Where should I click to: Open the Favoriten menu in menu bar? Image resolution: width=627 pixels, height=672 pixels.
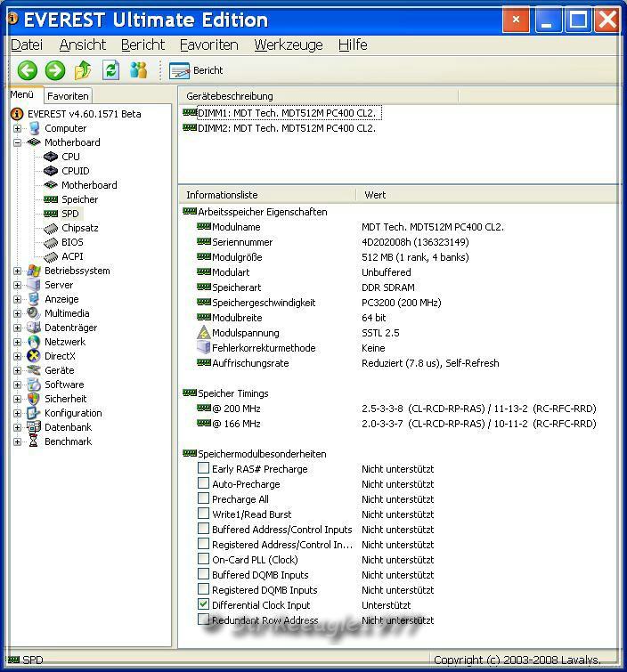[x=209, y=45]
